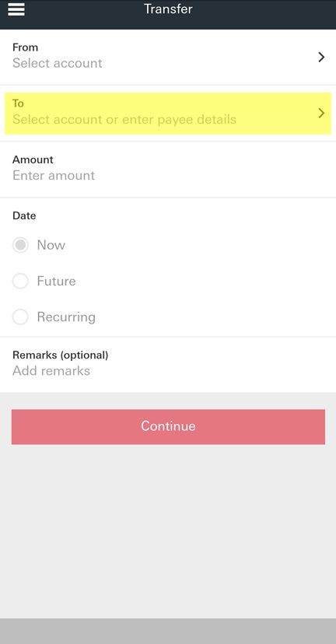Tap the Continue button

[x=168, y=426]
